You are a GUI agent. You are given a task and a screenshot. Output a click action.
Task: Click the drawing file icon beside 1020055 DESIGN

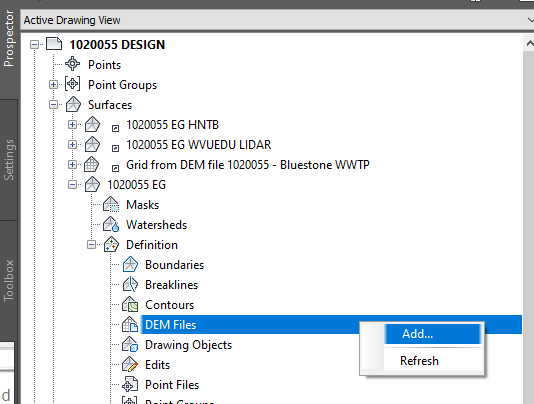[54, 44]
